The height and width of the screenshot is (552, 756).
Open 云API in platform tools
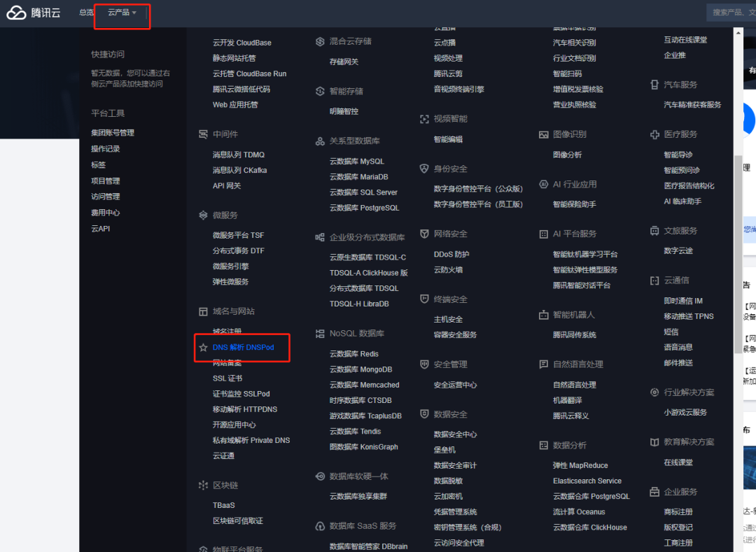(x=101, y=228)
